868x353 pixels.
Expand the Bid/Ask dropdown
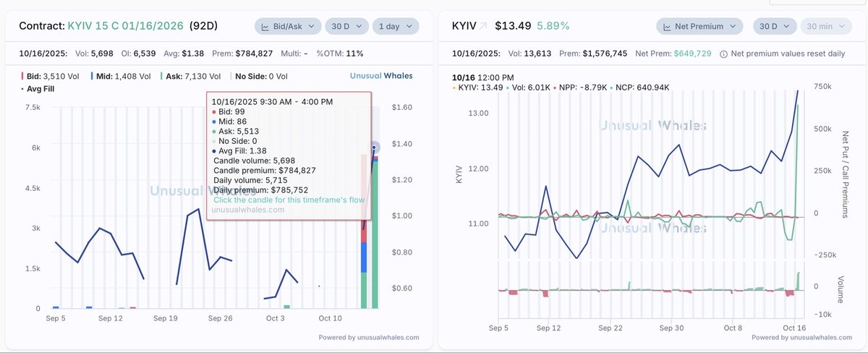pyautogui.click(x=288, y=27)
